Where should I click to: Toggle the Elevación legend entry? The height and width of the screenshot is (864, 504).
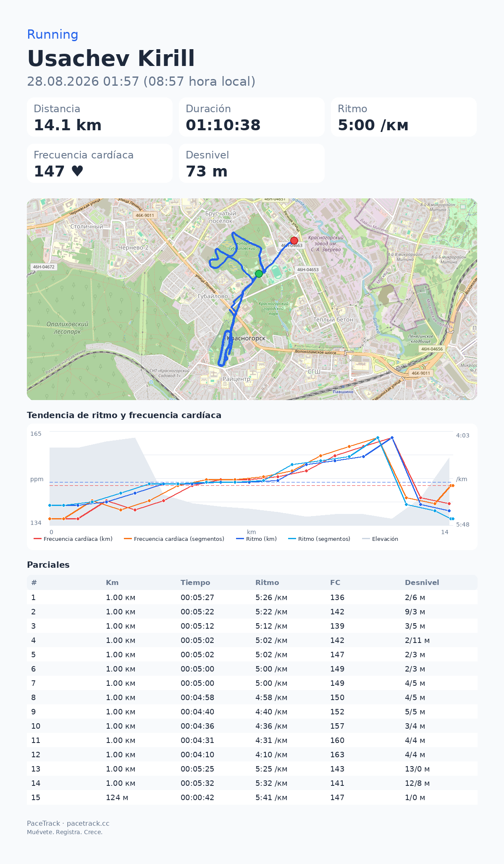pyautogui.click(x=380, y=539)
